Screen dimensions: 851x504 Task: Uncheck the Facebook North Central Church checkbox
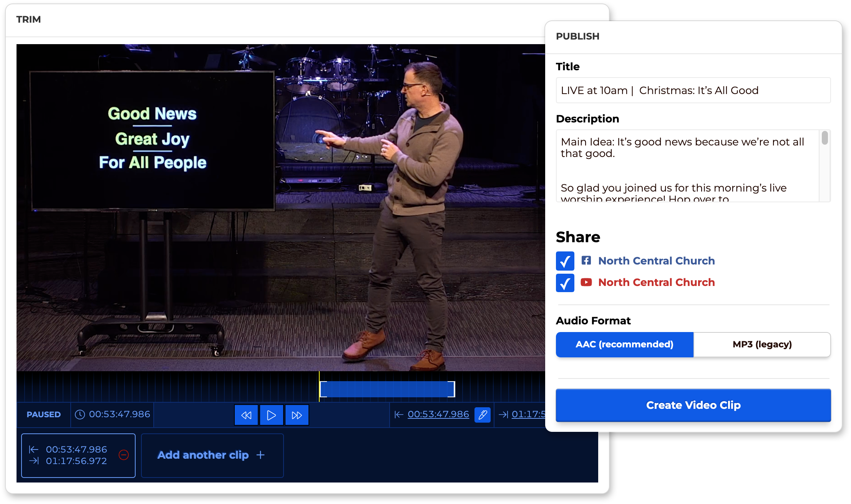[565, 261]
